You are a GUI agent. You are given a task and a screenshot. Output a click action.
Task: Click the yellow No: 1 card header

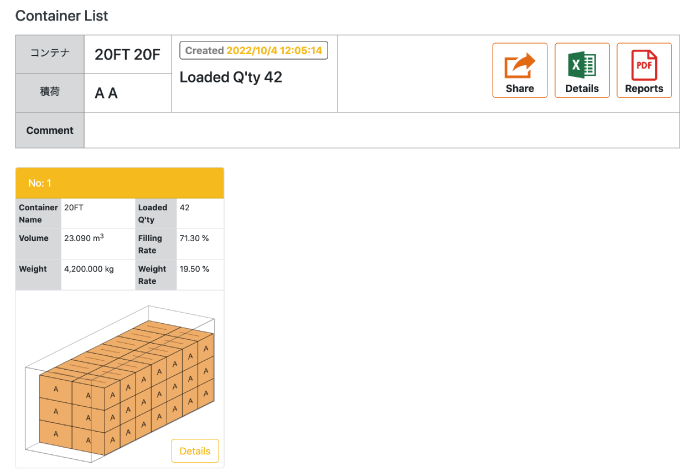(x=120, y=183)
